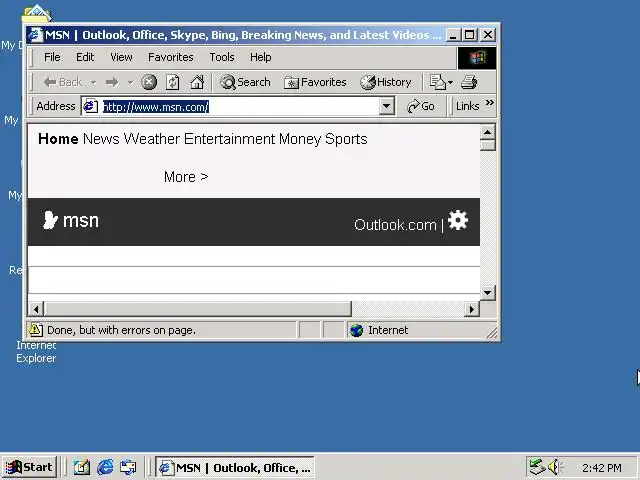Open the Favorites toolbar pane
This screenshot has height=480, width=640.
click(x=315, y=82)
